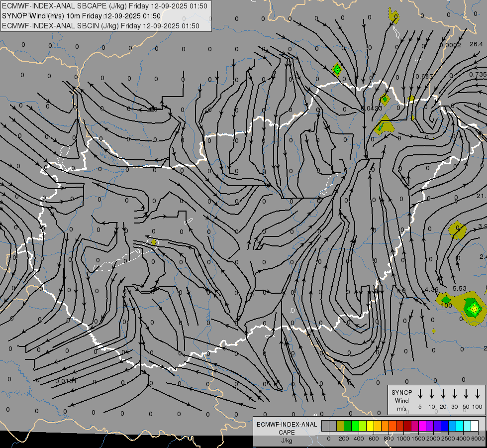Click the 2000 tick label on CAPE legend
This screenshot has height=448, width=487.
pyautogui.click(x=433, y=439)
